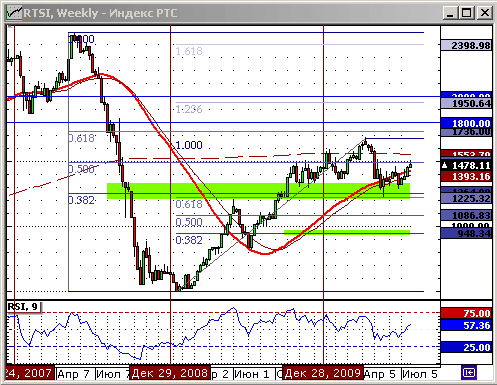
Task: Close the RTSI Weekly chart window
Action: (484, 13)
